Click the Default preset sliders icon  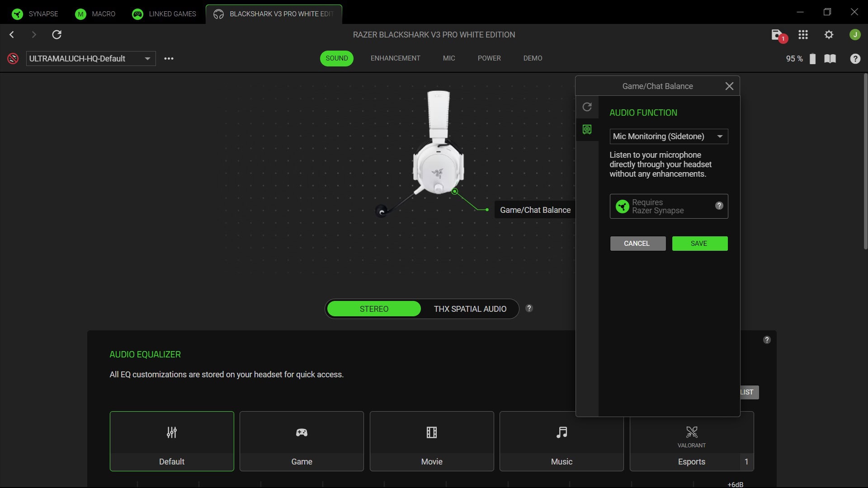[x=172, y=432]
